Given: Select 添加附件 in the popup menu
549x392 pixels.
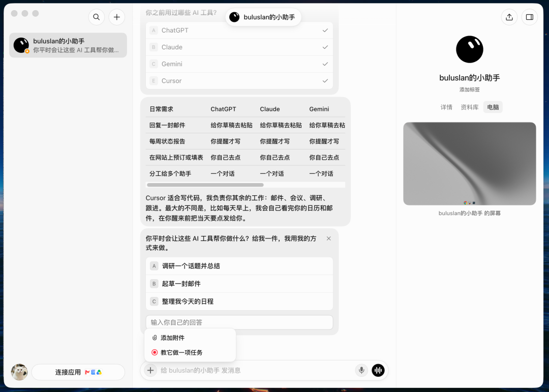Looking at the screenshot, I should click(x=190, y=338).
